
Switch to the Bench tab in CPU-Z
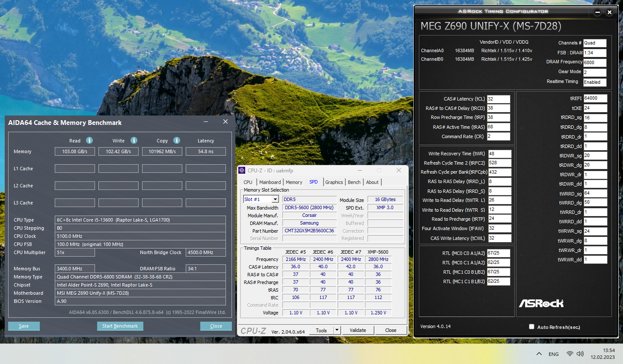coord(354,182)
